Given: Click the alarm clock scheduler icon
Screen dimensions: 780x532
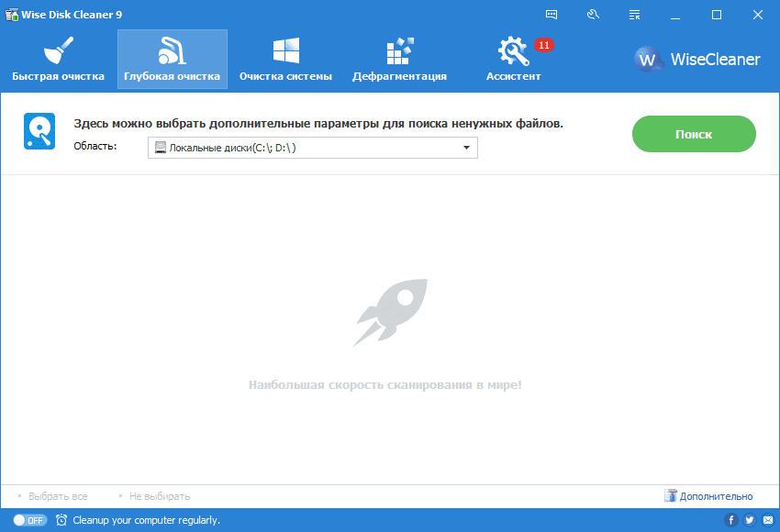Looking at the screenshot, I should coord(61,520).
